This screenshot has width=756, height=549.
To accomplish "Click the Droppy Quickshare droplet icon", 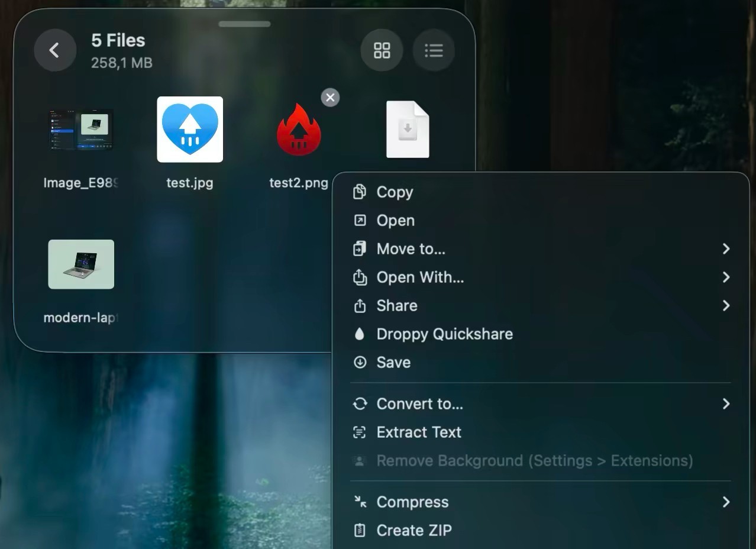I will [x=360, y=334].
